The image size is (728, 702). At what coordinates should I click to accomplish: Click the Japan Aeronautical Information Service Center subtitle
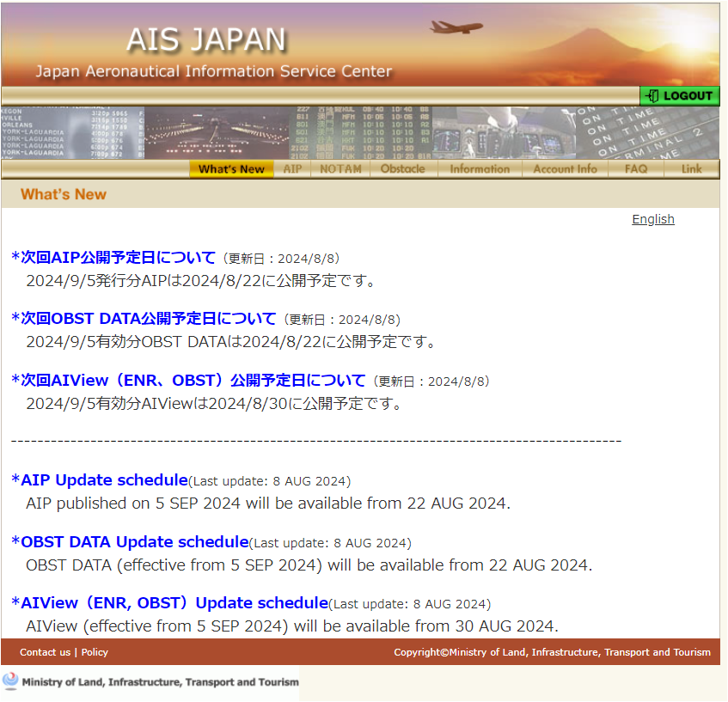click(x=214, y=71)
